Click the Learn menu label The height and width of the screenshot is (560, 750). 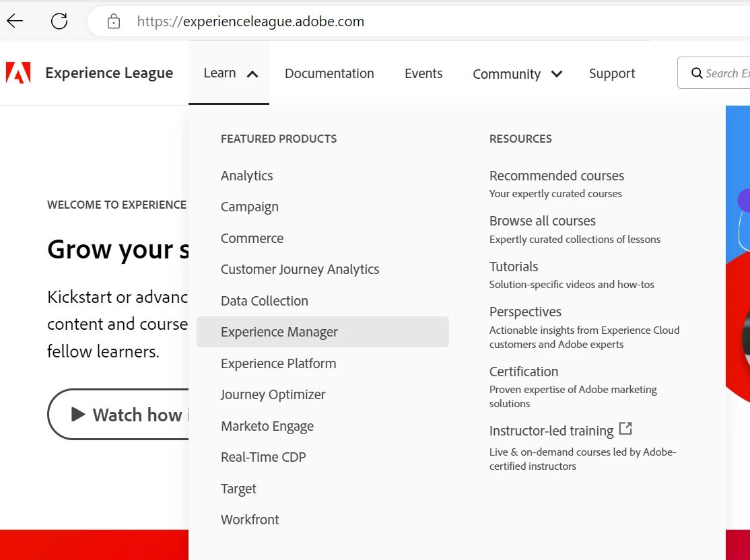click(x=219, y=73)
